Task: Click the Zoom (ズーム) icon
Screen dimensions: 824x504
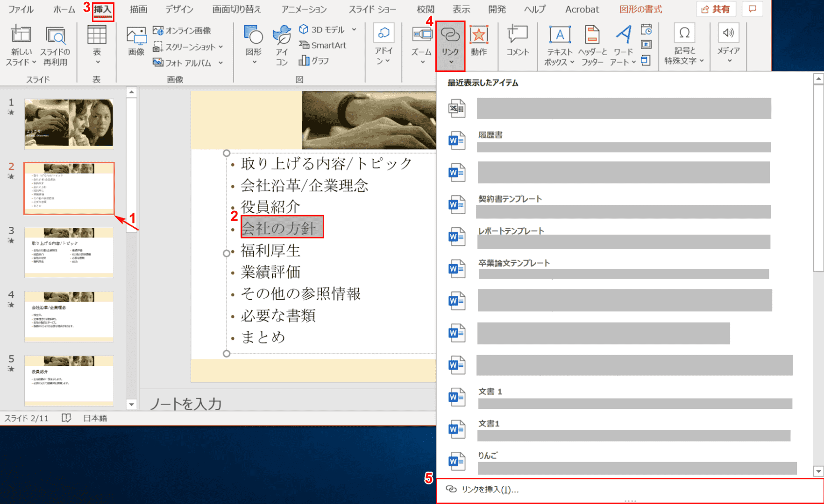Action: (422, 35)
